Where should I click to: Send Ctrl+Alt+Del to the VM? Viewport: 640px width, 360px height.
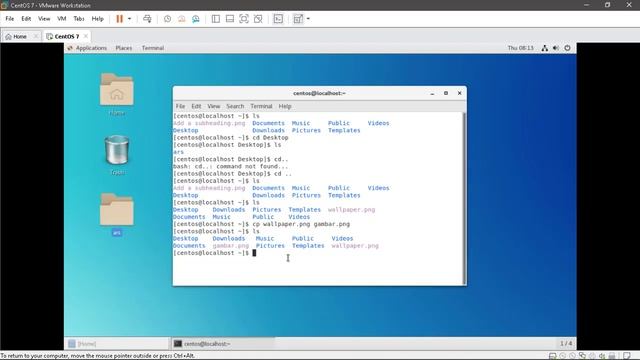coord(147,19)
